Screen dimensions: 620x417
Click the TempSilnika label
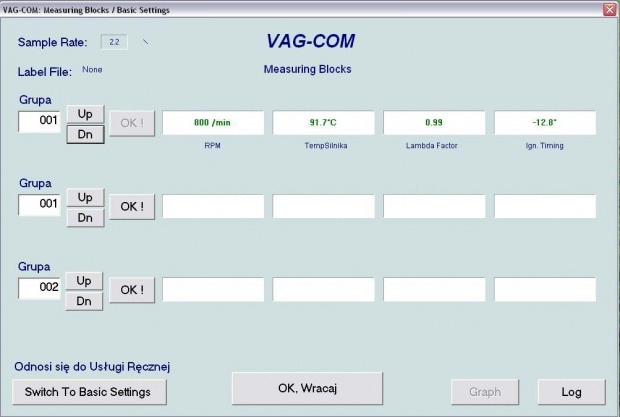326,145
